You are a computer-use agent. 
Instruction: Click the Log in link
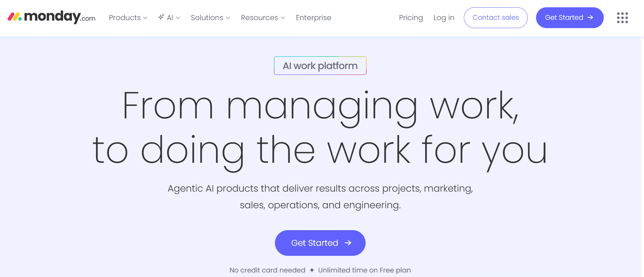(444, 18)
